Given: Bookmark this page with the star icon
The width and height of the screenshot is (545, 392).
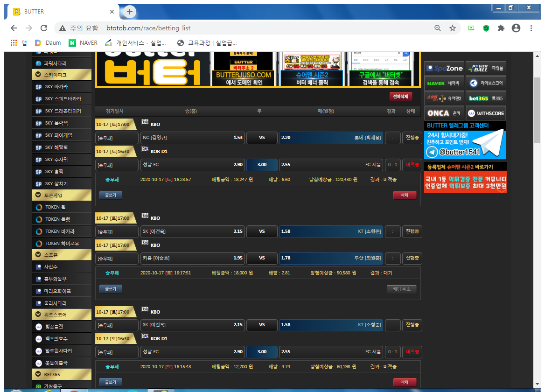Looking at the screenshot, I should (x=452, y=28).
